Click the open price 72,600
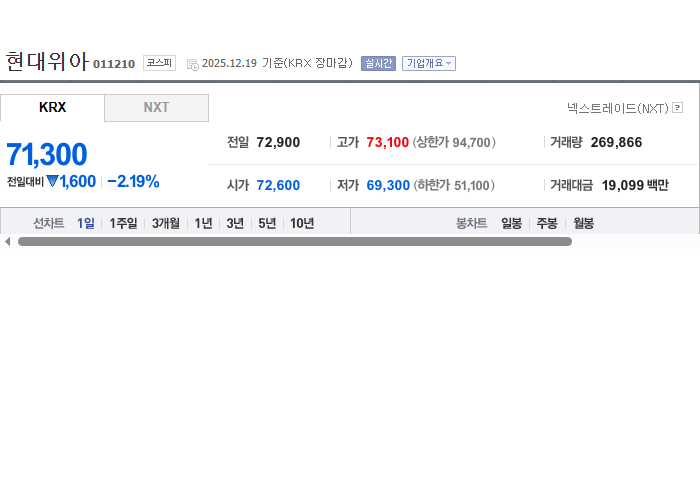Image resolution: width=700 pixels, height=490 pixels. click(278, 185)
